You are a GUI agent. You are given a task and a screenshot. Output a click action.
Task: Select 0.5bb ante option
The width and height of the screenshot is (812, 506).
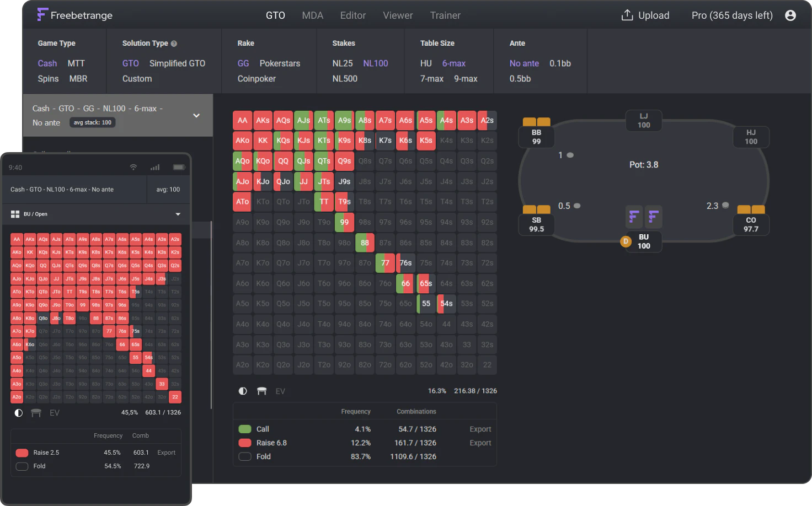(520, 79)
